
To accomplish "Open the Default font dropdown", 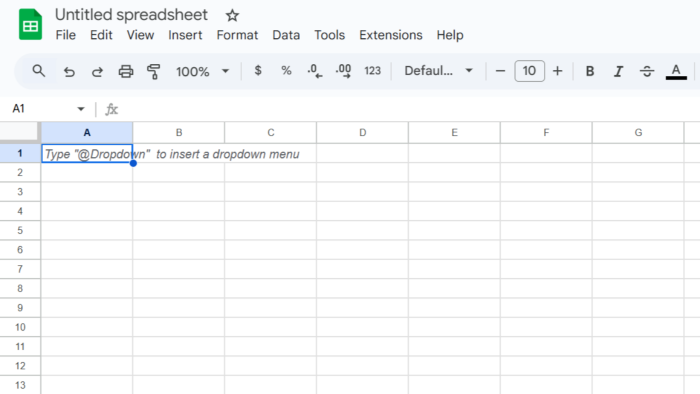I will click(438, 71).
